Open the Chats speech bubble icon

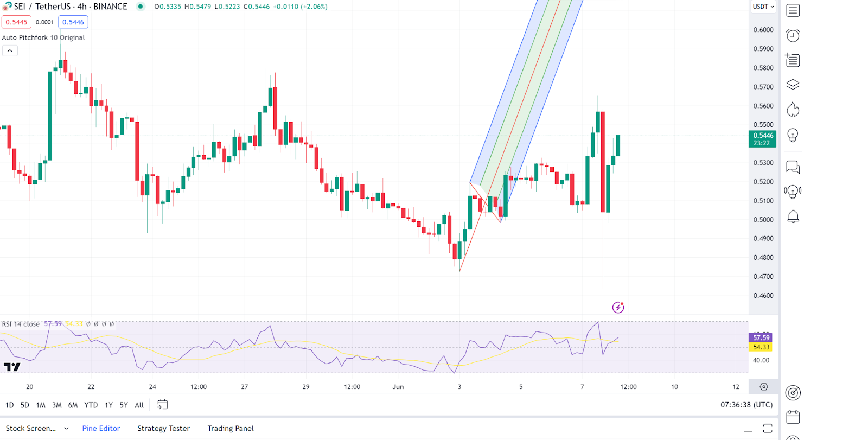(x=793, y=167)
